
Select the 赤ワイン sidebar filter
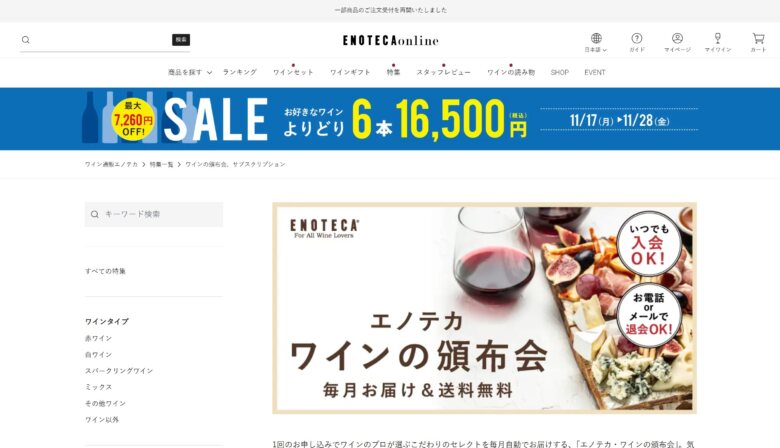click(x=98, y=338)
